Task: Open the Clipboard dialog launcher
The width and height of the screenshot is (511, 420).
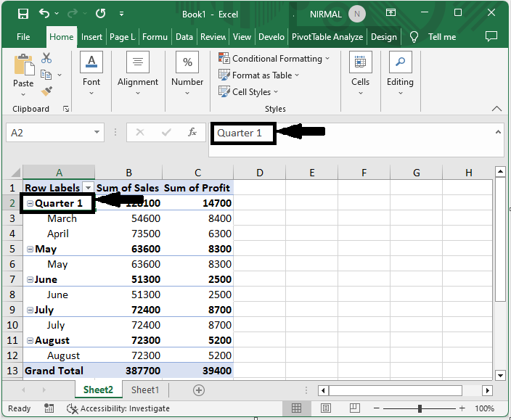Action: coord(66,109)
